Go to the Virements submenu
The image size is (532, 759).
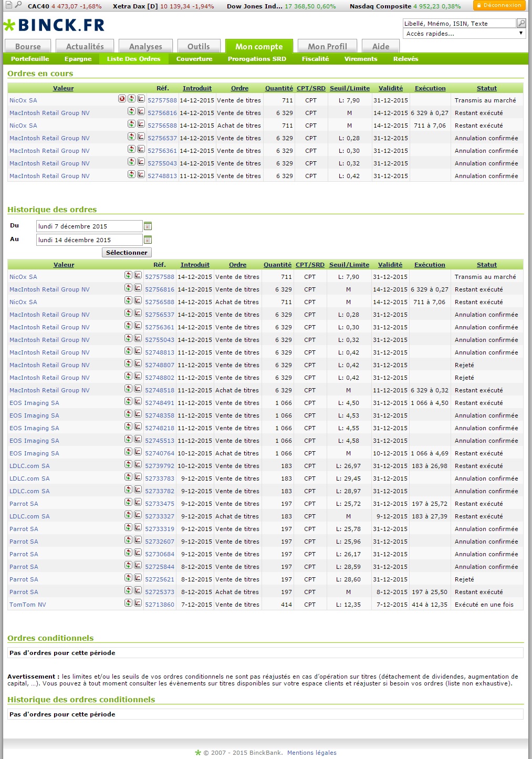click(360, 59)
